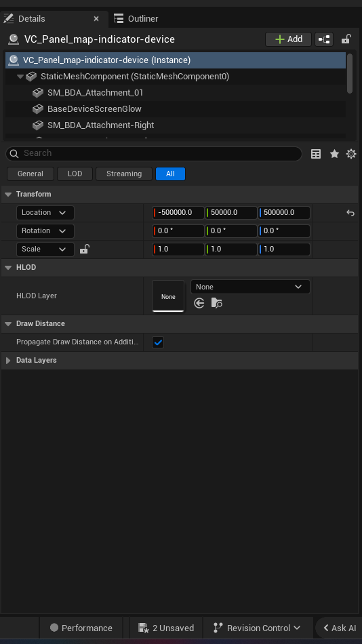Select BaseDeviceScreenGlow component
The width and height of the screenshot is (362, 644).
tap(176, 109)
